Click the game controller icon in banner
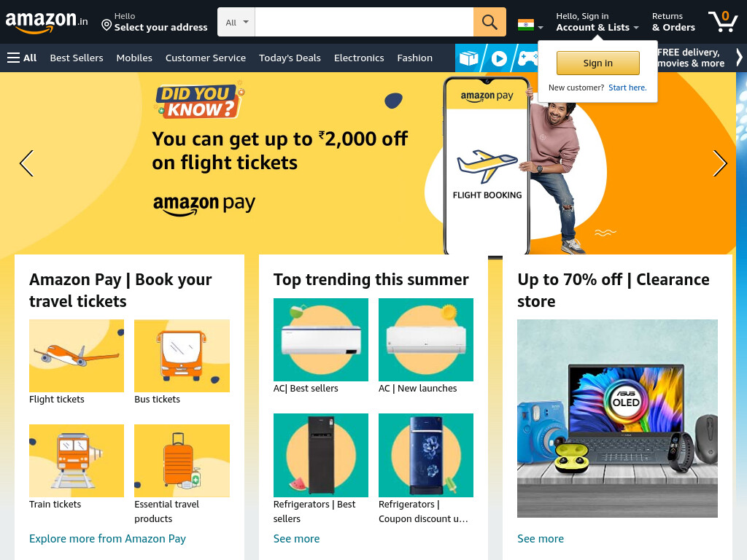 (x=528, y=58)
